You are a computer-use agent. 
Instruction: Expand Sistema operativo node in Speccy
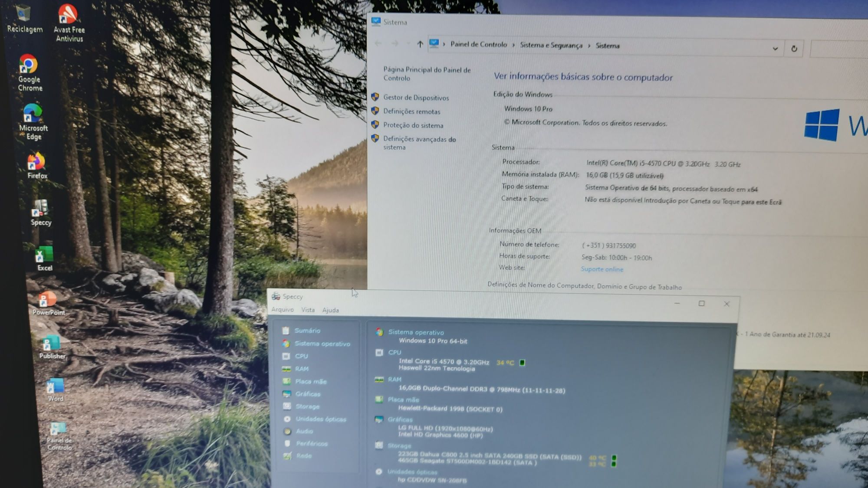coord(322,343)
